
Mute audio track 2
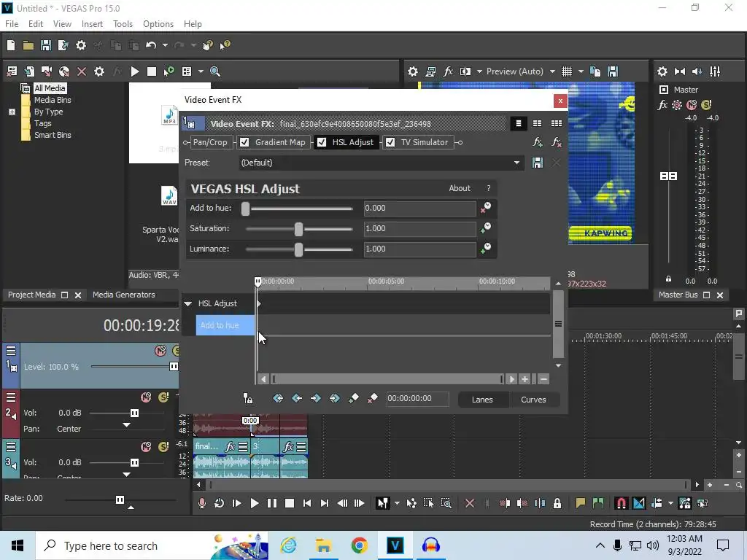click(x=146, y=397)
